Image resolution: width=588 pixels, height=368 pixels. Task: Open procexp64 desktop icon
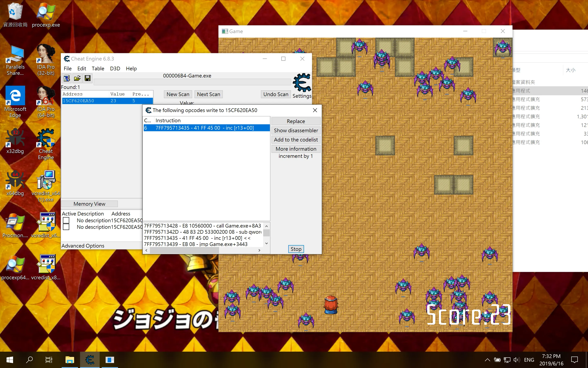(15, 267)
